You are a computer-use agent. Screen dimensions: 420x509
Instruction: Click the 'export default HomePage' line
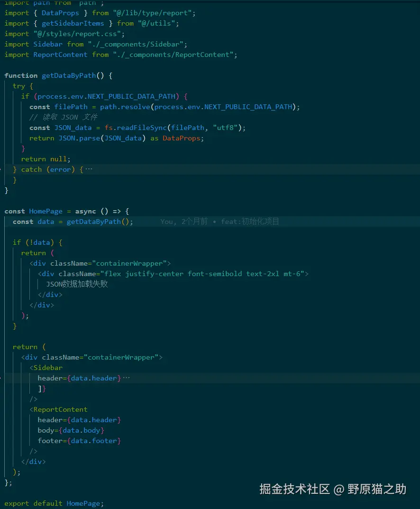click(54, 503)
